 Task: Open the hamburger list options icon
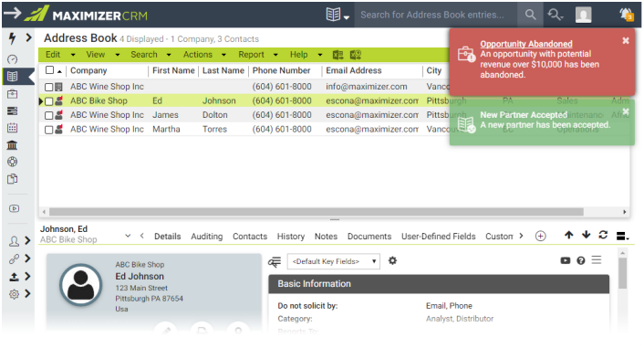pos(597,260)
